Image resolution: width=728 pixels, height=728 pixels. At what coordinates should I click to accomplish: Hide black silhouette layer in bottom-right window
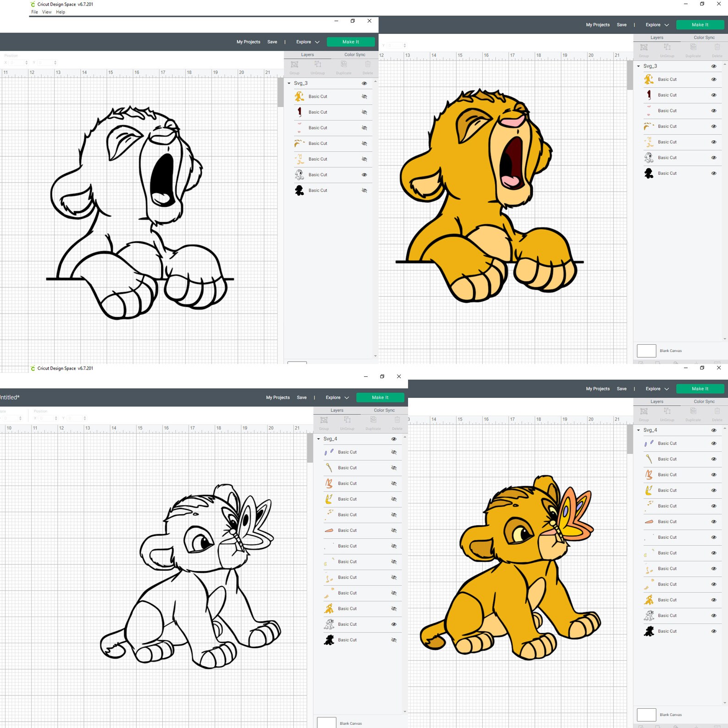[714, 631]
